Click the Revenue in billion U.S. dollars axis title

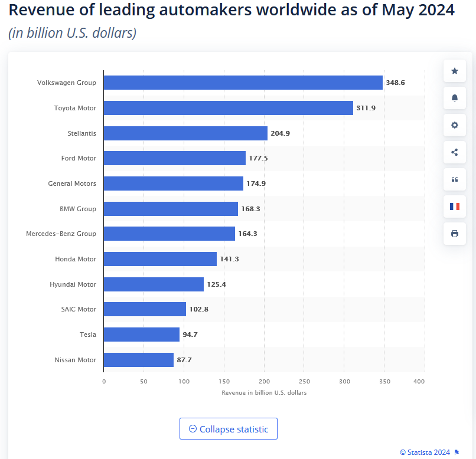click(x=264, y=392)
